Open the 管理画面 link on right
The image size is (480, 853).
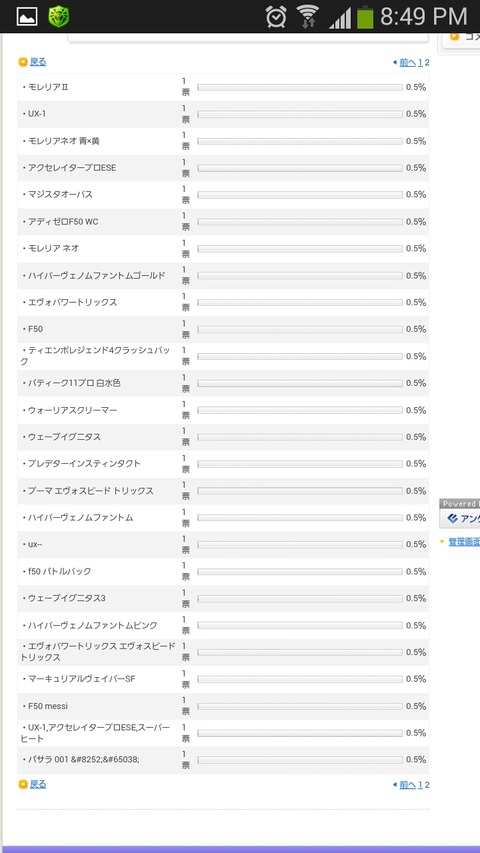tap(464, 542)
